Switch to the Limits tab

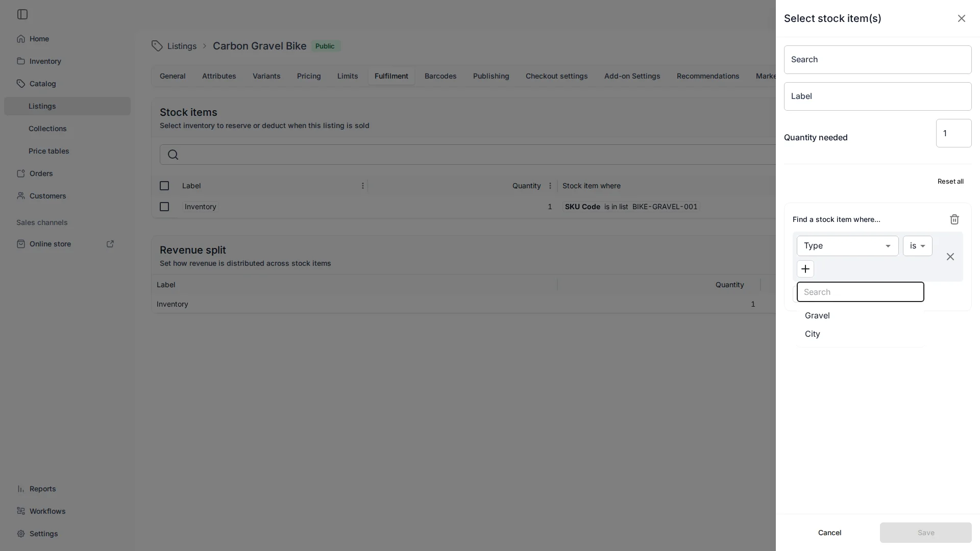(348, 76)
